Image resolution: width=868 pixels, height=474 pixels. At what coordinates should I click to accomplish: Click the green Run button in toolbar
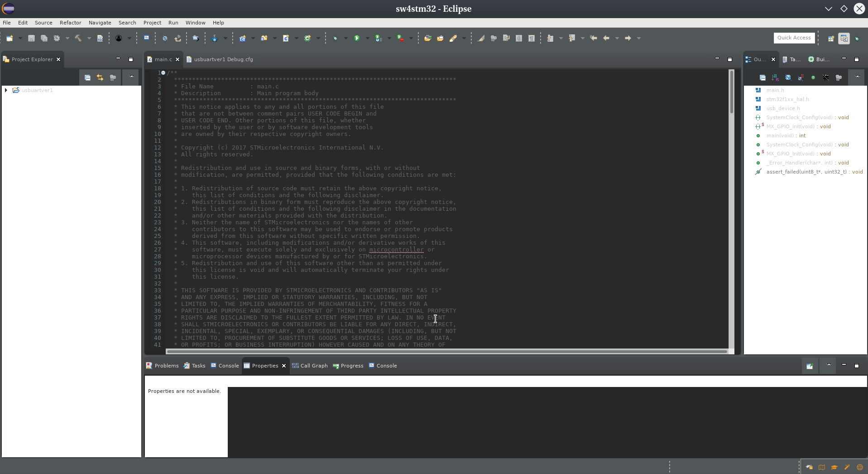coord(357,39)
